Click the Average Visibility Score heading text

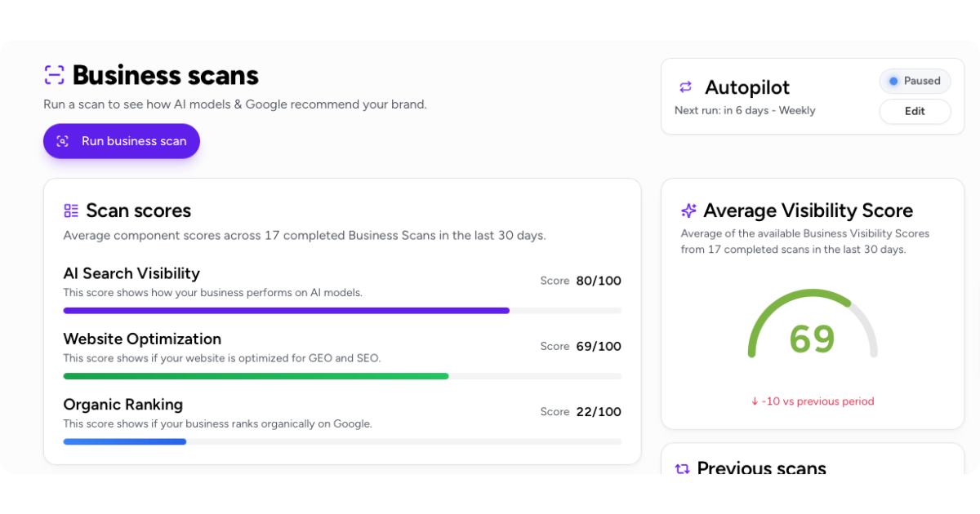(x=808, y=210)
